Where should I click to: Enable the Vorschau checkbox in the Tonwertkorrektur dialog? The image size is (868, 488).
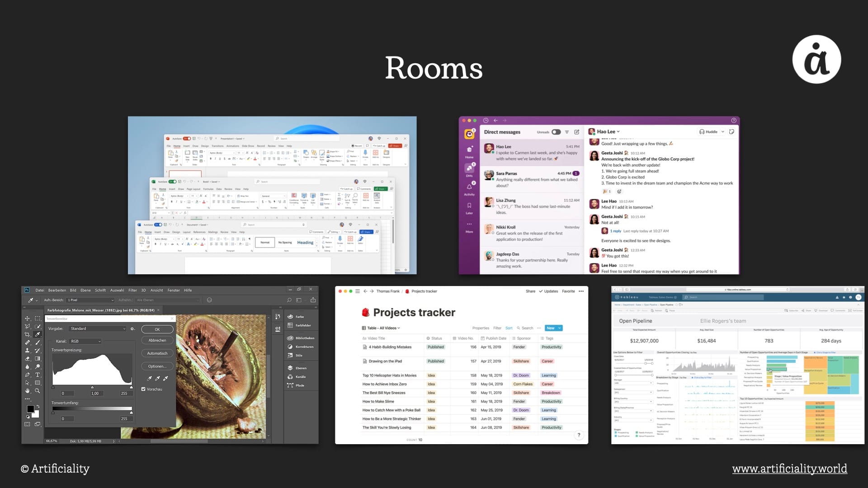coord(143,389)
